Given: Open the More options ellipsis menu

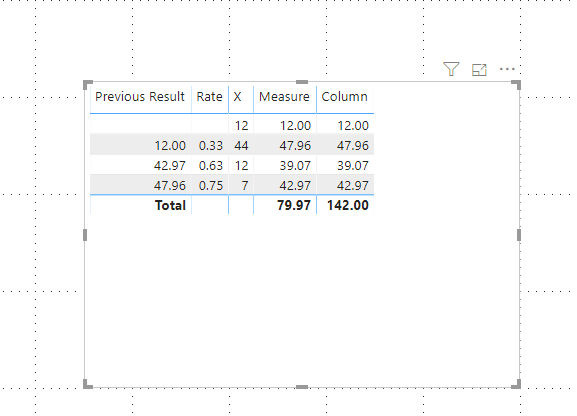Looking at the screenshot, I should (x=507, y=69).
